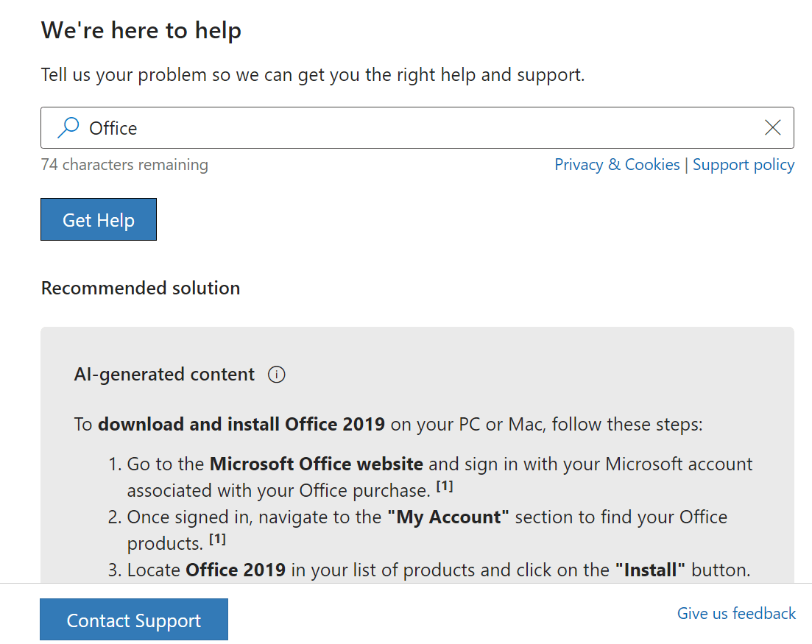
Task: Select the Office text in the search box
Action: pyautogui.click(x=115, y=127)
